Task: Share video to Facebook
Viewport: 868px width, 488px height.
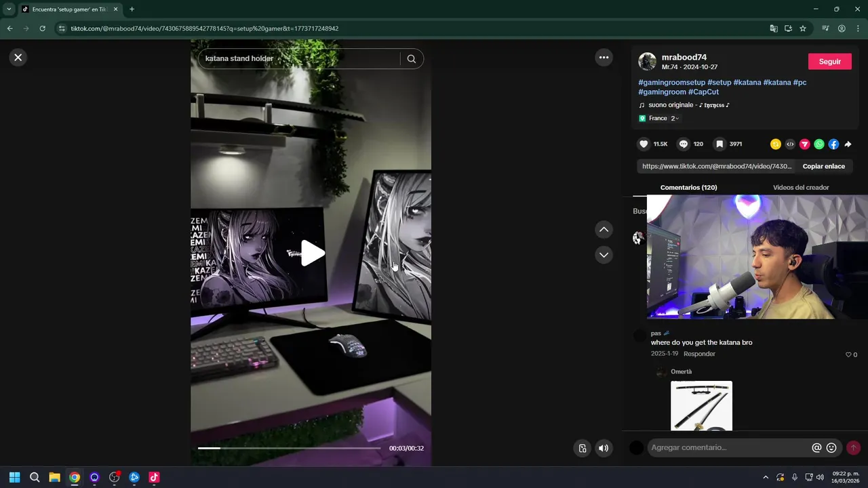Action: point(833,144)
